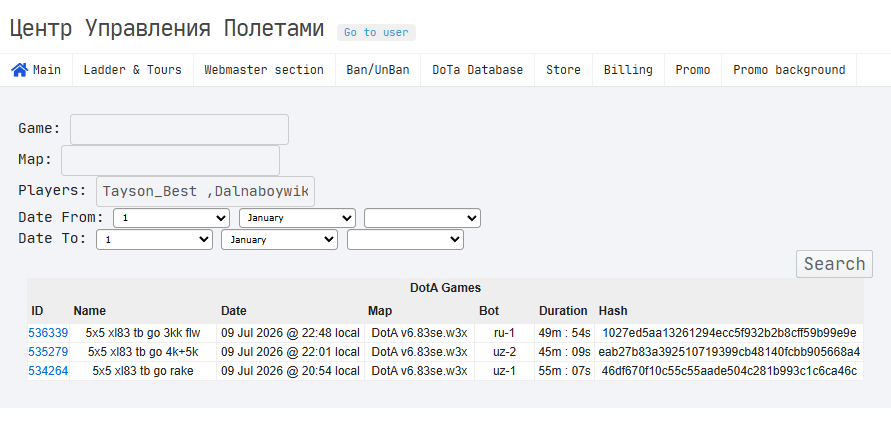Click the home icon beside Main
The width and height of the screenshot is (891, 448).
click(x=19, y=70)
